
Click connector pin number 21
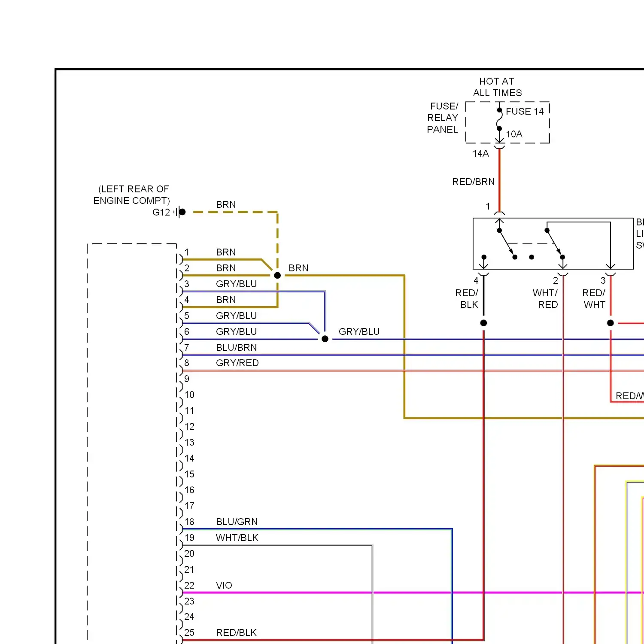189,570
